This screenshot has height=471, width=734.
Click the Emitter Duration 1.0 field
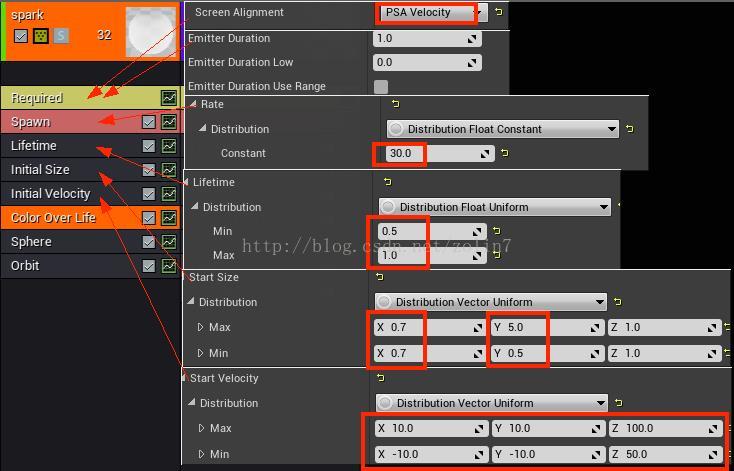point(427,38)
